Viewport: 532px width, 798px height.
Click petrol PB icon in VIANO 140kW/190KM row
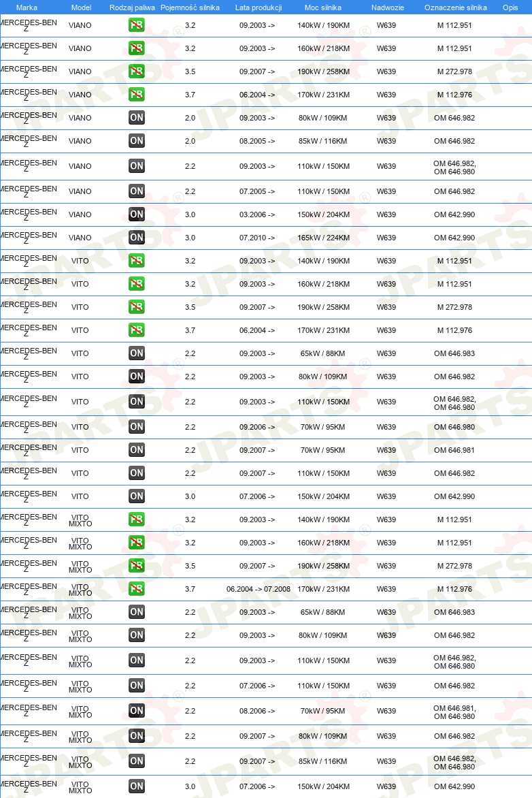coord(136,25)
